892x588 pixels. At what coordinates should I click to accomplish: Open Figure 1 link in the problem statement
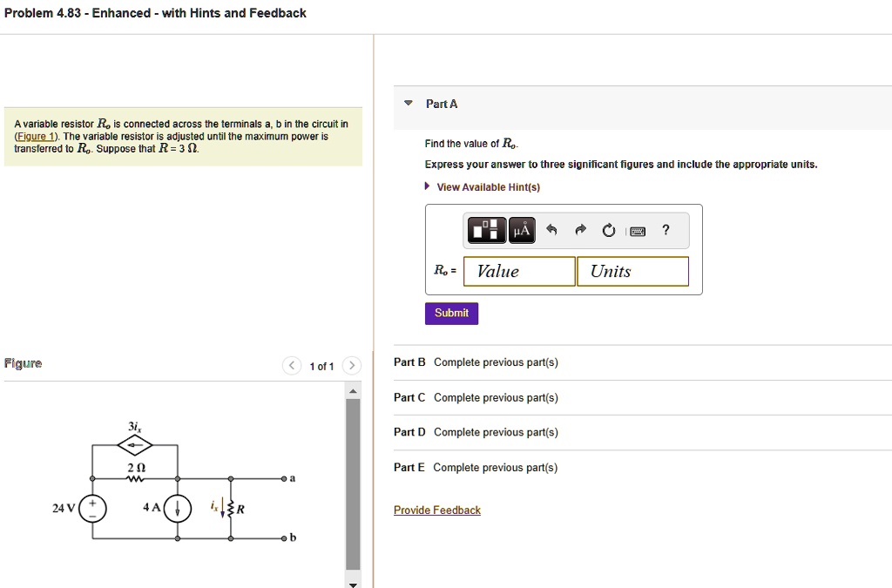(x=35, y=136)
